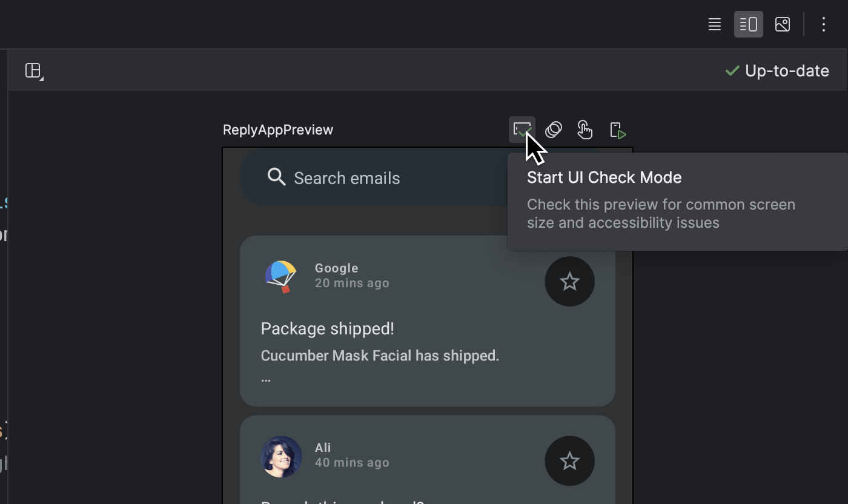This screenshot has height=504, width=848.
Task: Open Animation Preview for ReplyAppPreview
Action: pyautogui.click(x=553, y=129)
